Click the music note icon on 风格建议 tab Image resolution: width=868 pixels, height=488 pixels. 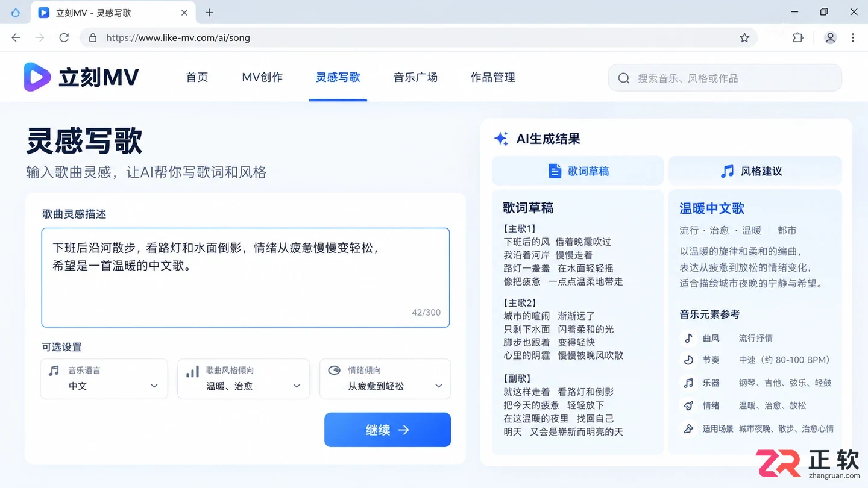point(728,171)
